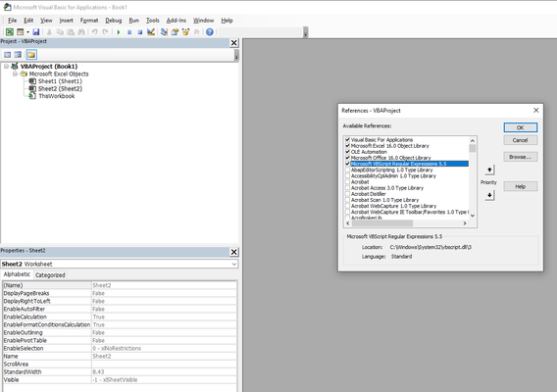
Task: Click the Find binoculars icon
Action: [81, 32]
